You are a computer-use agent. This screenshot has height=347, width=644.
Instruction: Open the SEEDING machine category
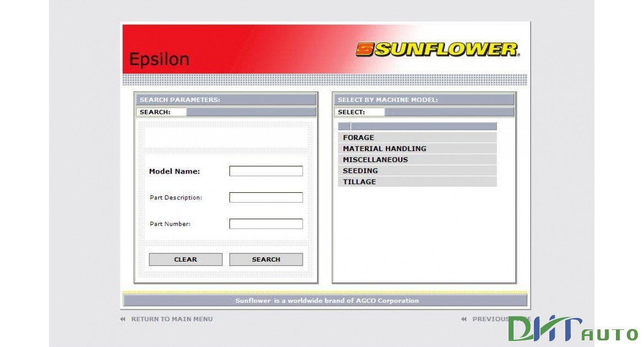[x=417, y=171]
